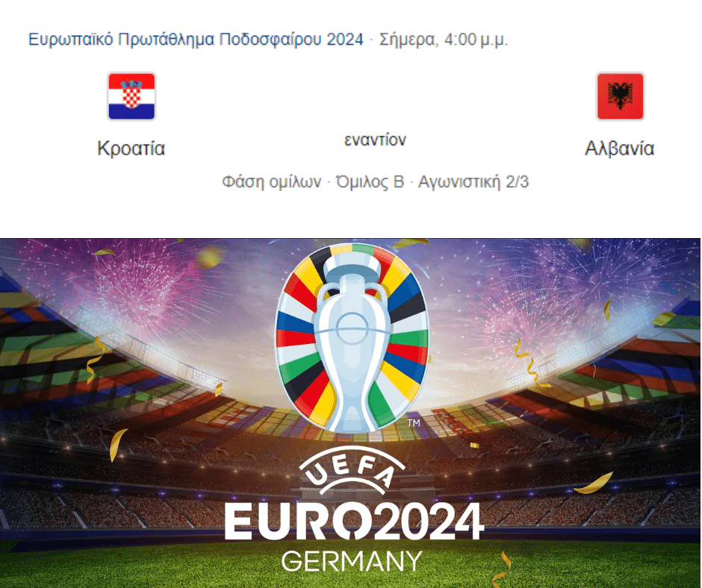Click the UEFA arc emblem
702x588 pixels.
pyautogui.click(x=352, y=471)
